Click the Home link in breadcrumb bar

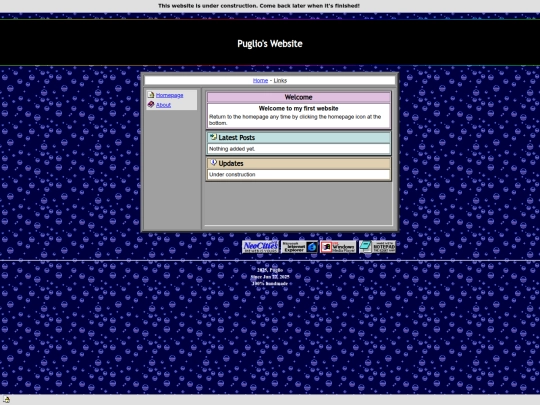click(260, 80)
